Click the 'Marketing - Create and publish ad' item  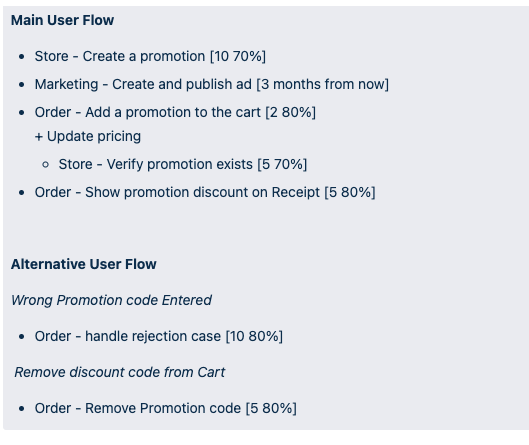coord(212,84)
